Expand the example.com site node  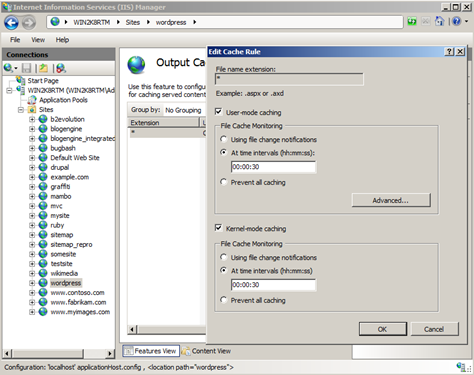click(x=32, y=177)
